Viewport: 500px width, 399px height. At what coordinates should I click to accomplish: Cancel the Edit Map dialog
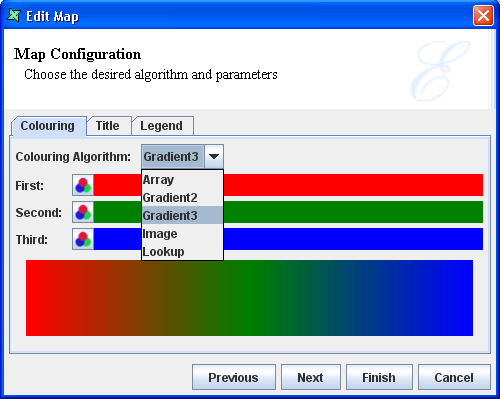click(x=454, y=377)
